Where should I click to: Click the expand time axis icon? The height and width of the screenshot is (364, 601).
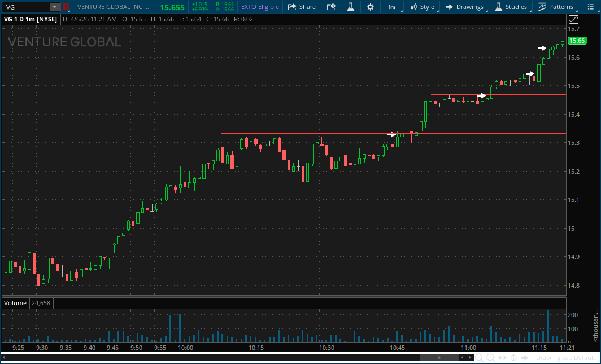click(502, 358)
